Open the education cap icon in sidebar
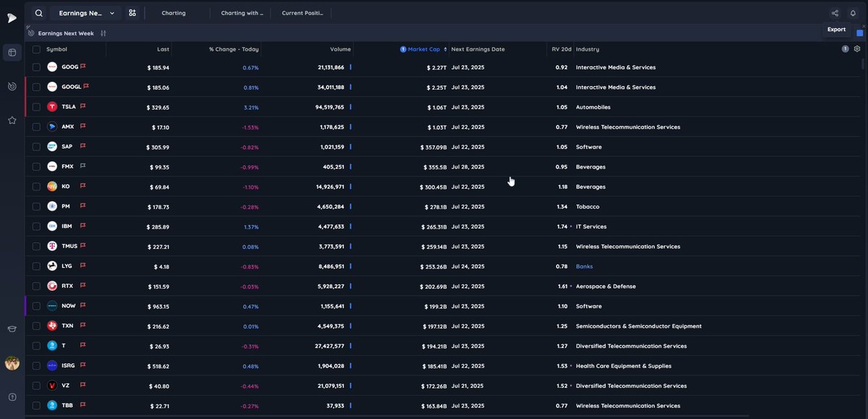Screen dimensions: 868x419 [12, 329]
